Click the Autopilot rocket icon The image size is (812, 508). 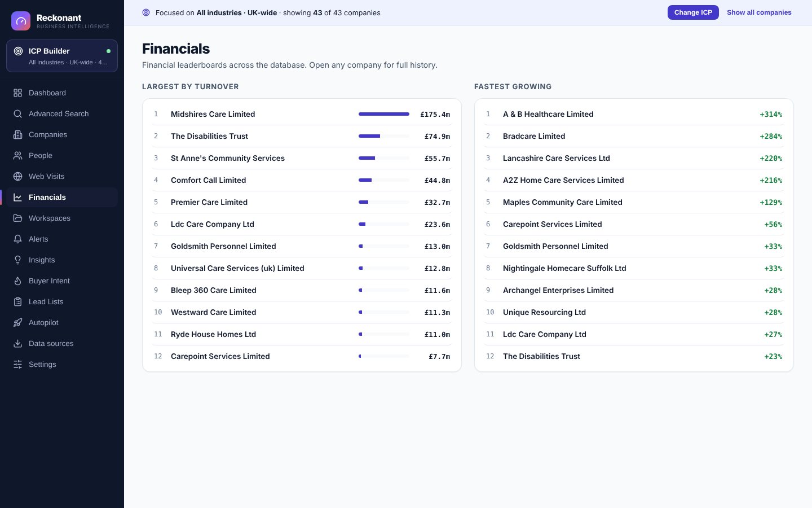coord(18,322)
